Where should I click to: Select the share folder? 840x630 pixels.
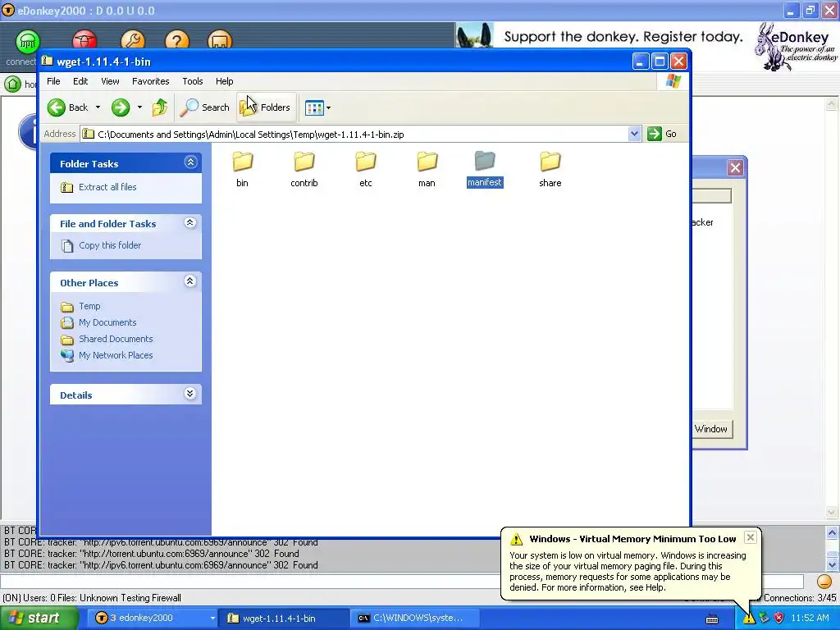[550, 169]
